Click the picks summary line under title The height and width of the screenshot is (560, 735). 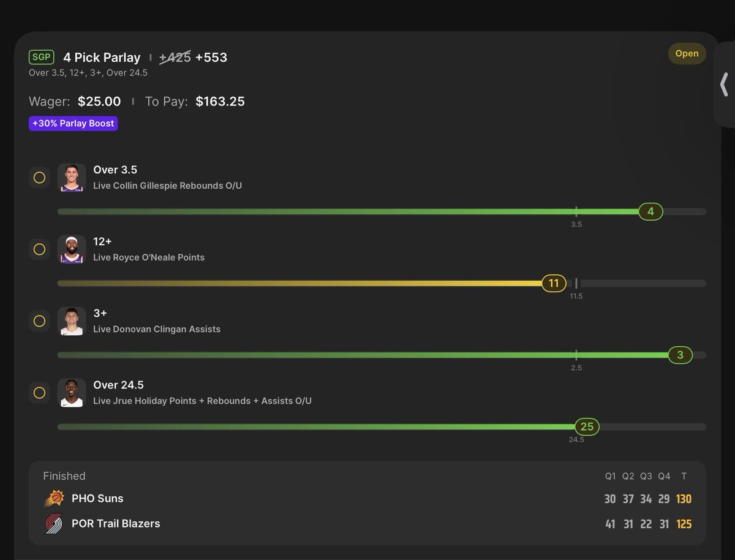(x=88, y=73)
